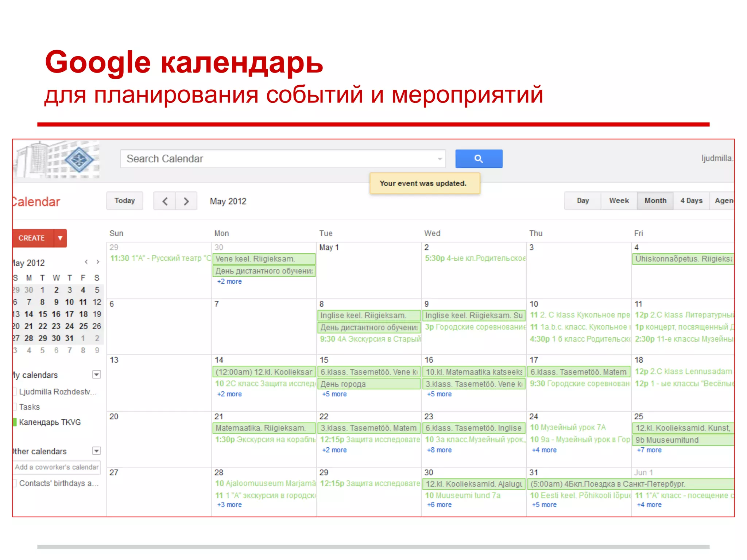Mini calendar next month arrow

[98, 262]
